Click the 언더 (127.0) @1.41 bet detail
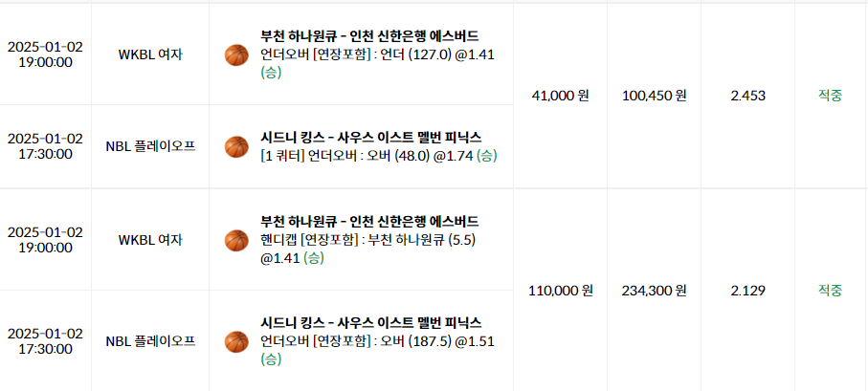868x391 pixels. [377, 54]
